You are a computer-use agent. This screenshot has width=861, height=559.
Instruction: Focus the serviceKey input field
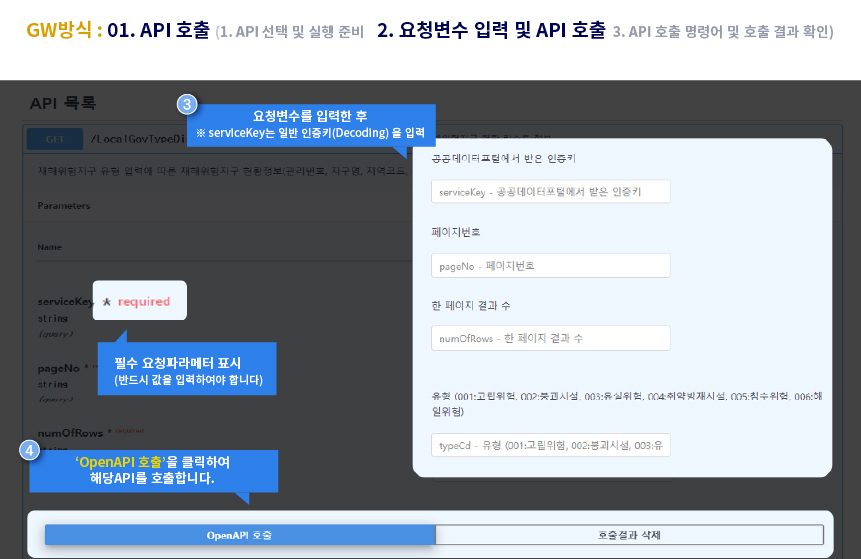click(x=550, y=192)
